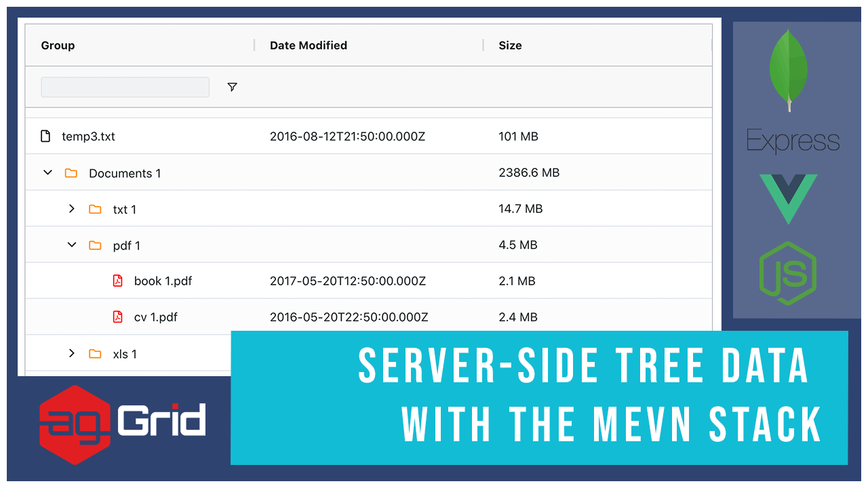Screen dimensions: 868x488
Task: Click the 2.1 MB size cell
Action: (517, 281)
